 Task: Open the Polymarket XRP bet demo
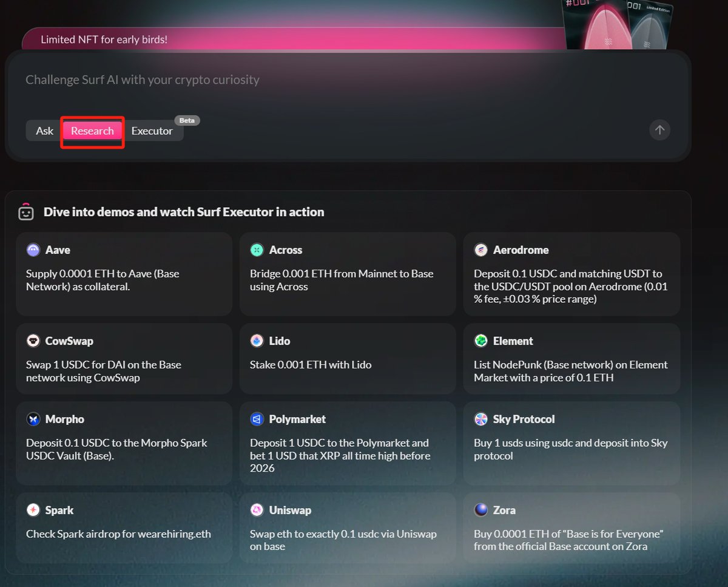click(348, 443)
